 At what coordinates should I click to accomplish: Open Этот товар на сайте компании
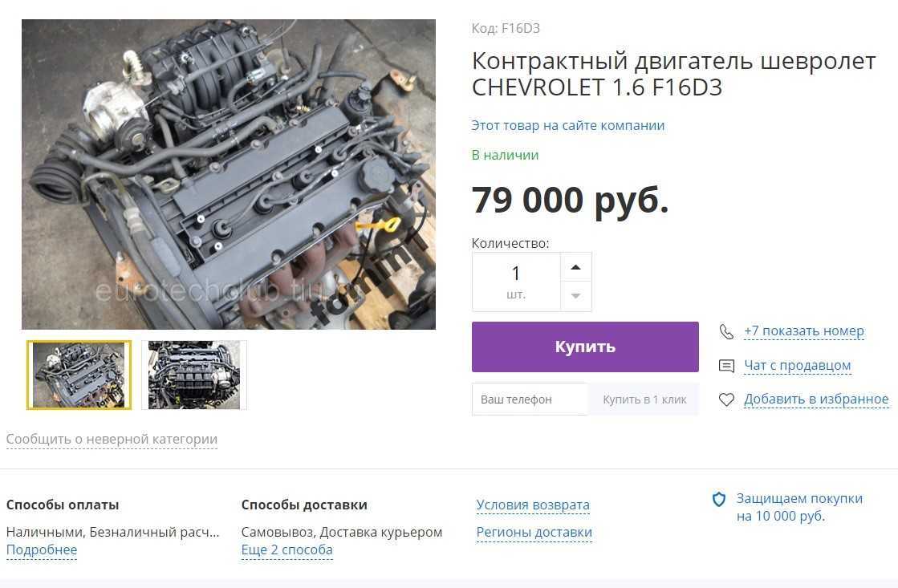point(567,125)
